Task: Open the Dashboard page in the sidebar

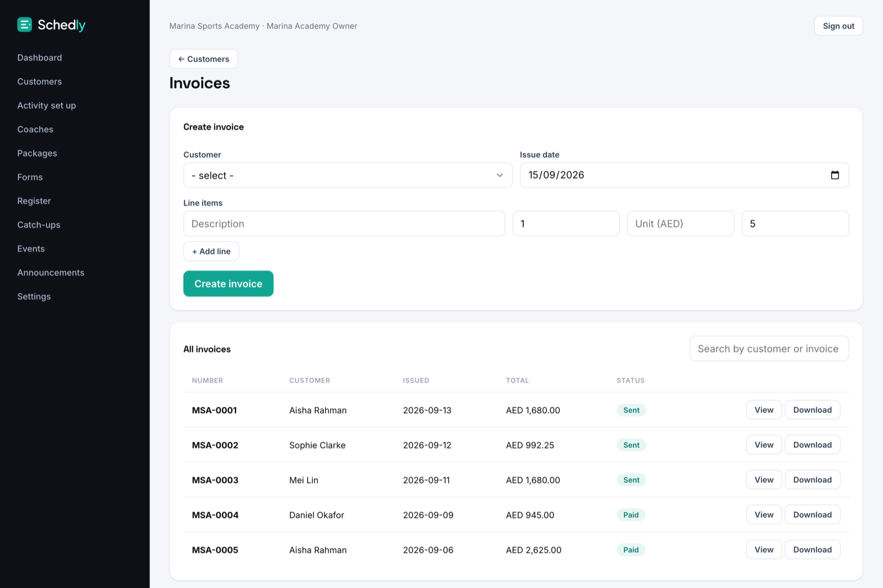Action: [40, 57]
